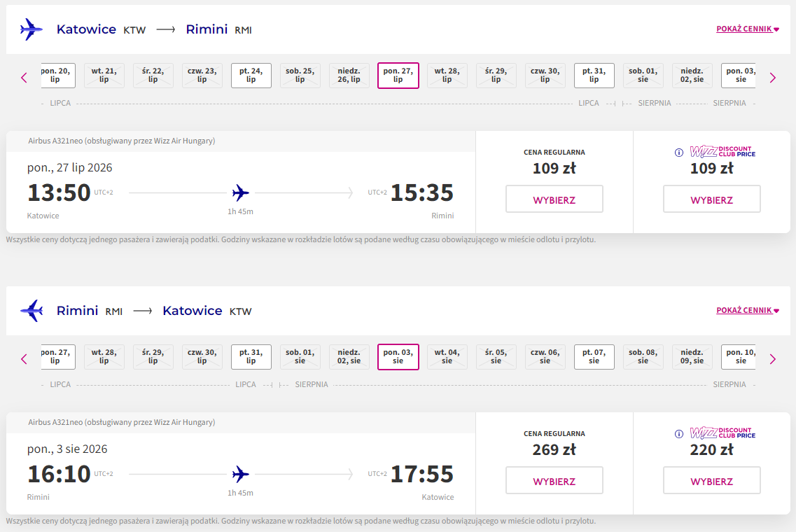Expand return flight Pokaż cennik price list
Image resolution: width=796 pixels, height=532 pixels.
pos(747,311)
